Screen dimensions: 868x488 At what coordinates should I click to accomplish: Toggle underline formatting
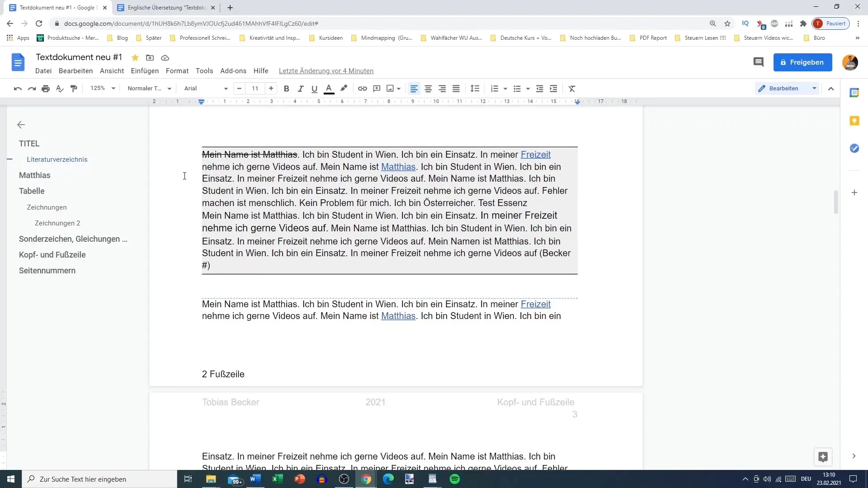[x=314, y=89]
